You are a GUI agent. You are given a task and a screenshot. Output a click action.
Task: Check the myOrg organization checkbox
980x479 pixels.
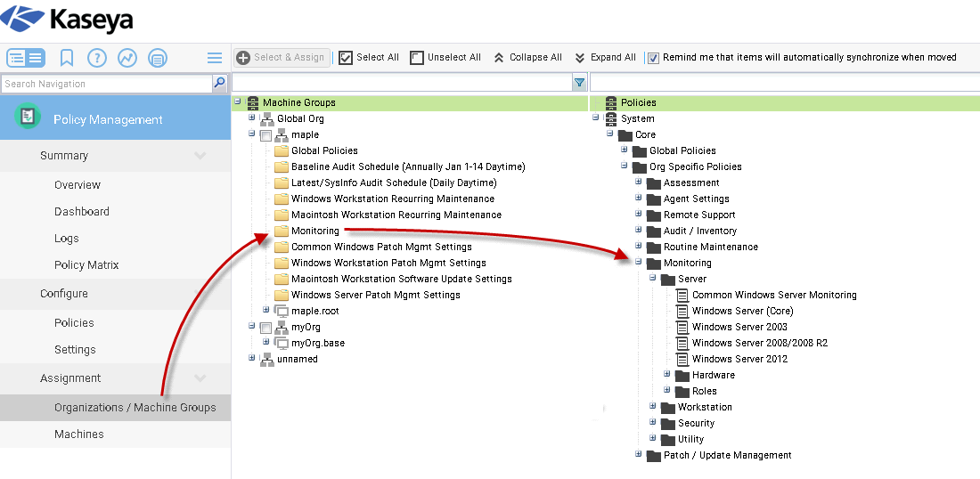(x=265, y=328)
